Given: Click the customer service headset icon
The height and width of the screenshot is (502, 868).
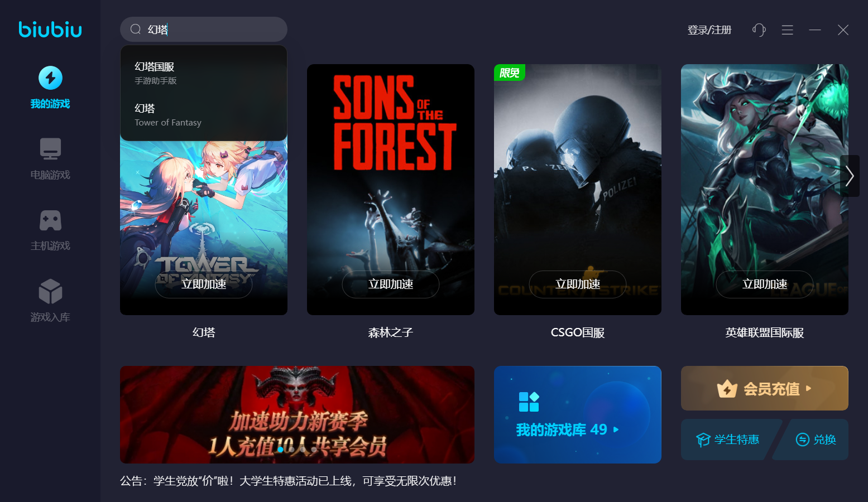Looking at the screenshot, I should click(x=759, y=30).
